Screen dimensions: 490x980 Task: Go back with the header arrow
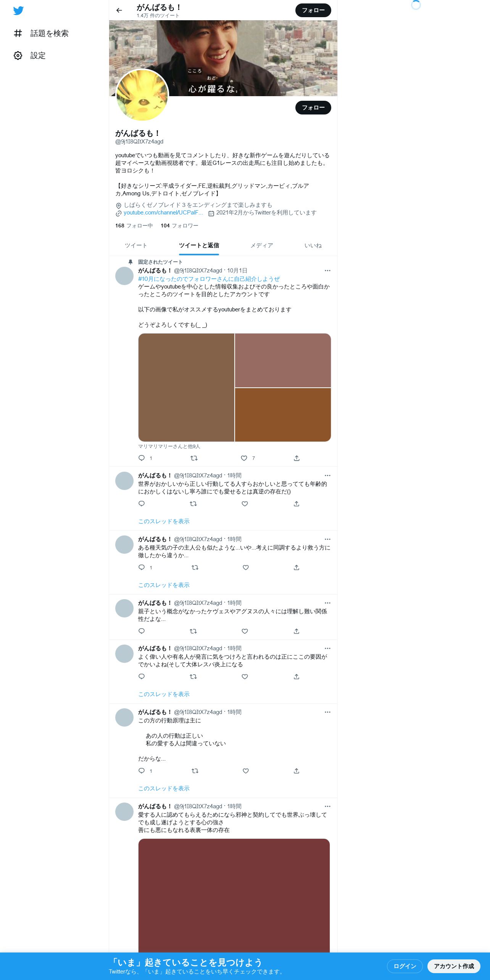(x=119, y=10)
